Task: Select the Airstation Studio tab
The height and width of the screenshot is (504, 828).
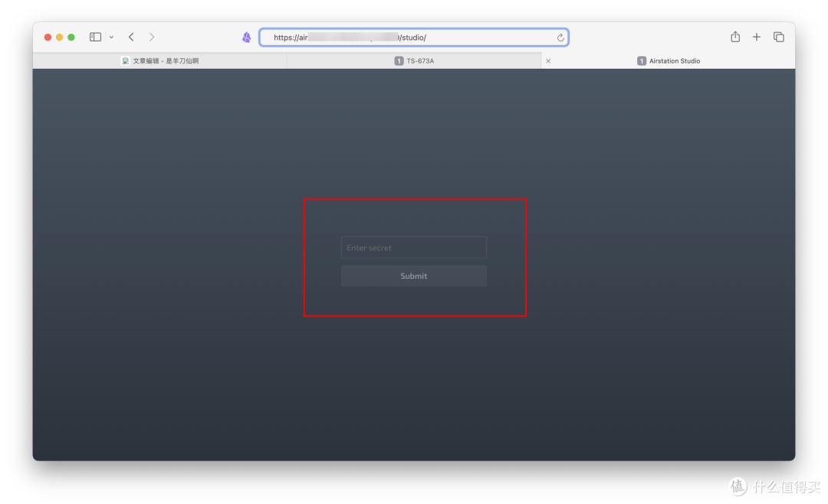Action: pos(669,61)
